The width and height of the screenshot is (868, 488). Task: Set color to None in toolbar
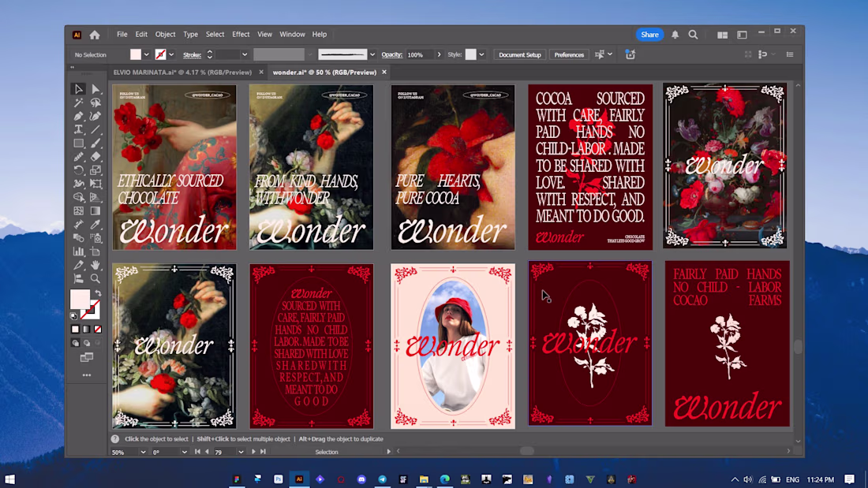point(98,329)
